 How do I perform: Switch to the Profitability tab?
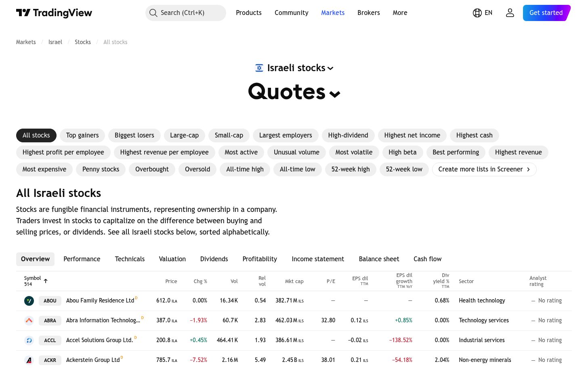pos(260,259)
